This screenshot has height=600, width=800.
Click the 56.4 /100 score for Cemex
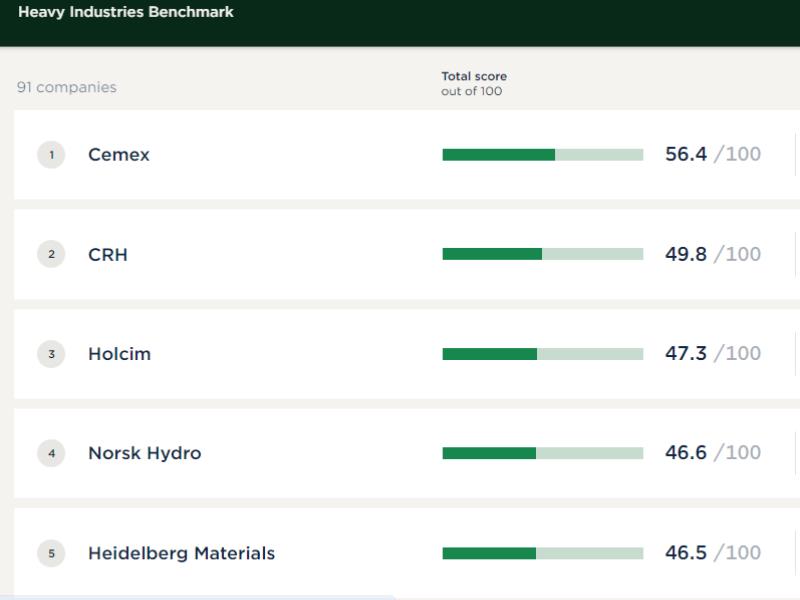(x=712, y=154)
